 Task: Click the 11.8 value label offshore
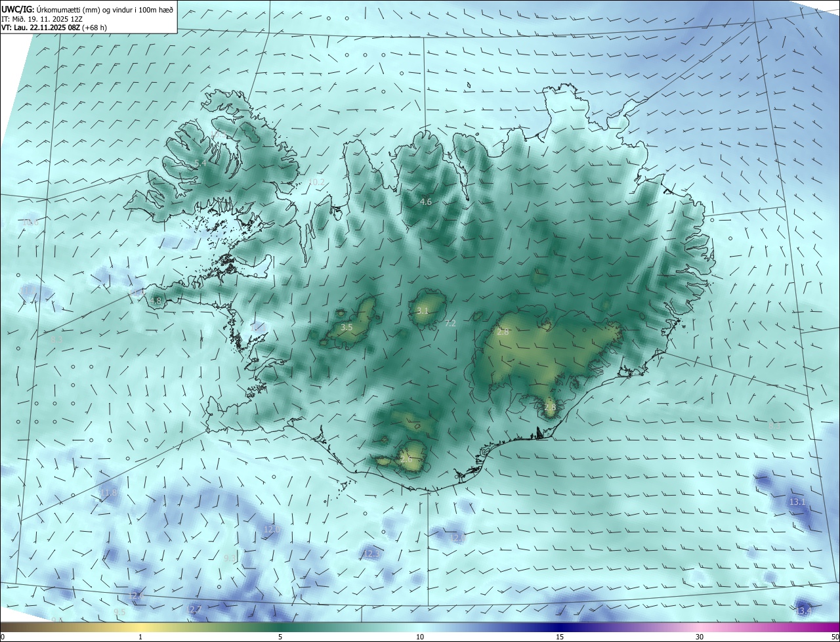(x=109, y=492)
